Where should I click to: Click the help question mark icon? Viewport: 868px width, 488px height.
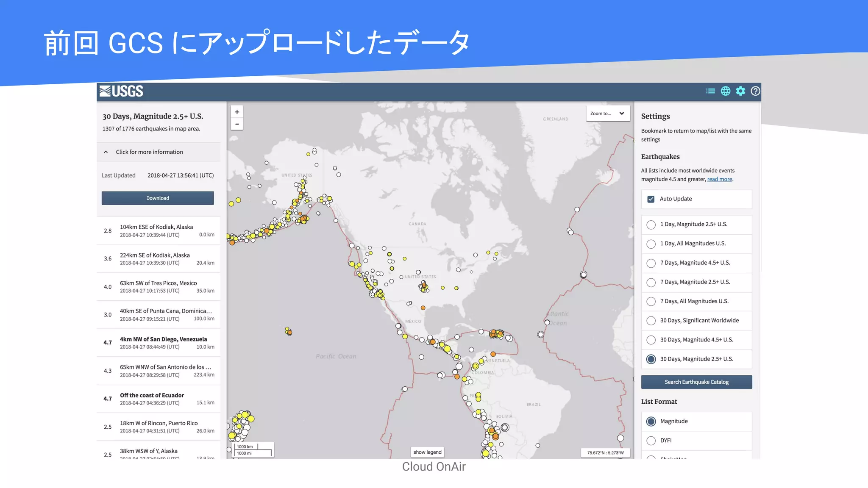click(755, 91)
